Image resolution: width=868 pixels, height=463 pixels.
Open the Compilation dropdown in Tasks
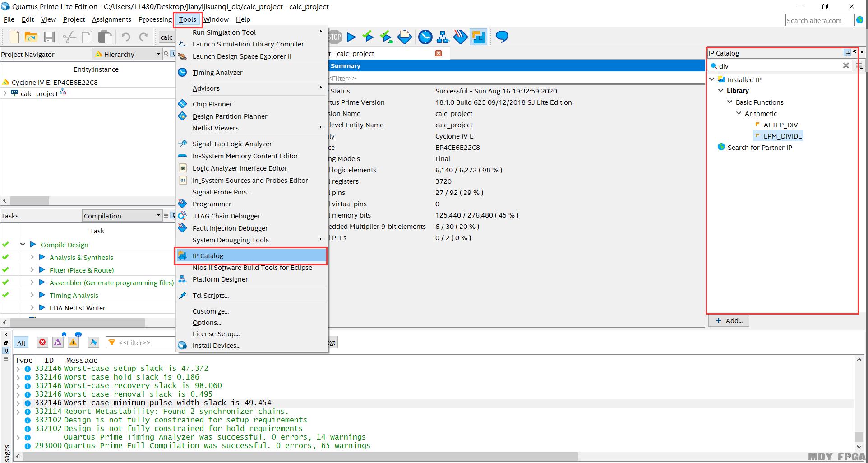122,216
